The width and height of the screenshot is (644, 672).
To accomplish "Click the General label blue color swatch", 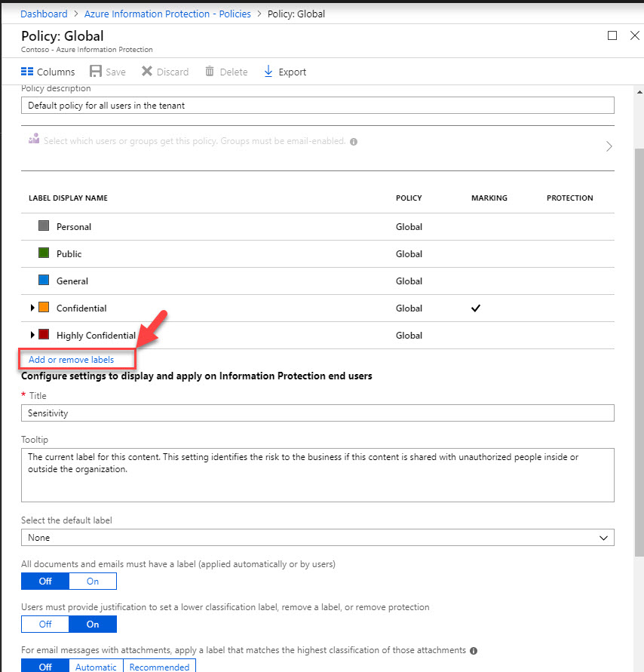I will 44,280.
